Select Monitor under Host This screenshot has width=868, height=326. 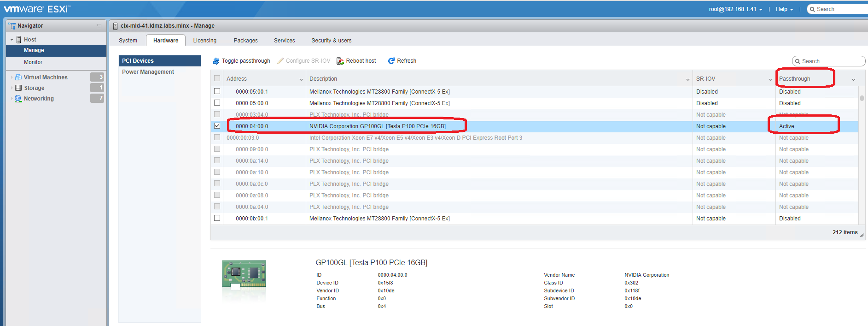56,62
